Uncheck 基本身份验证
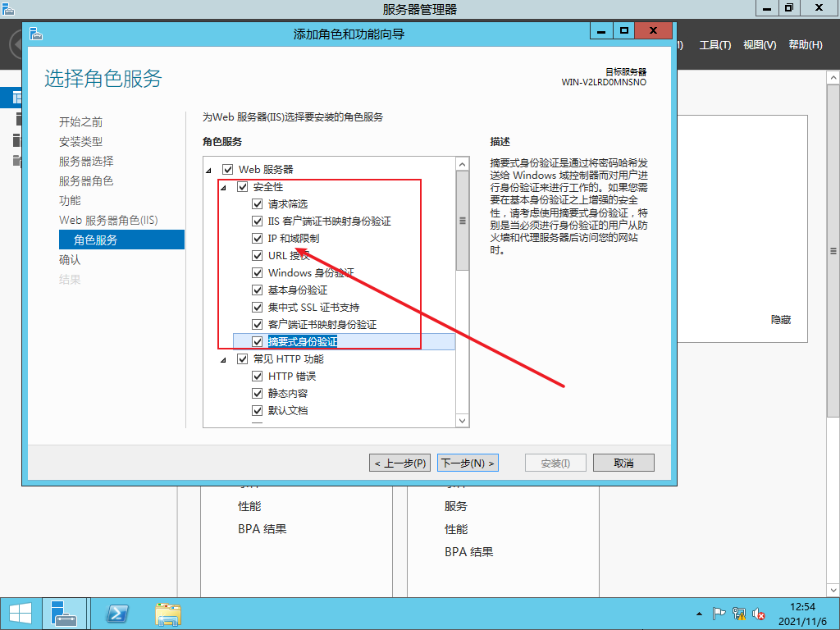Image resolution: width=840 pixels, height=630 pixels. (x=257, y=290)
